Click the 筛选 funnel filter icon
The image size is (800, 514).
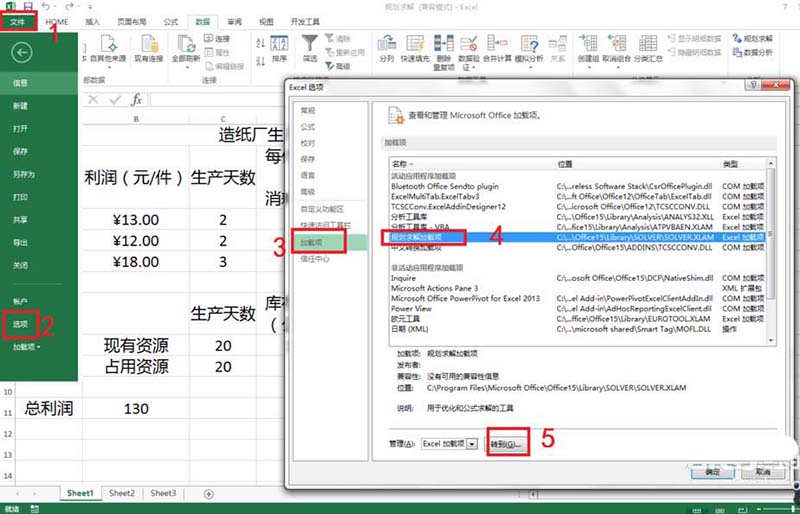pos(310,42)
